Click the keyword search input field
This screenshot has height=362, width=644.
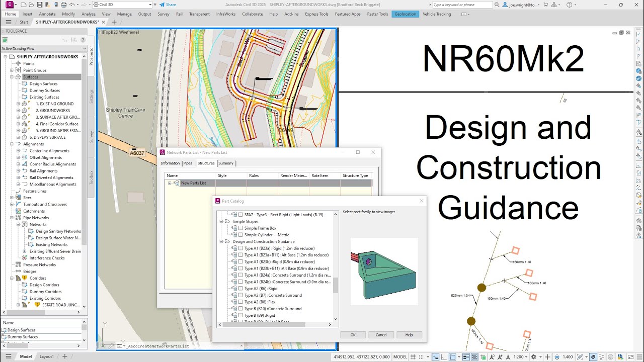click(463, 5)
